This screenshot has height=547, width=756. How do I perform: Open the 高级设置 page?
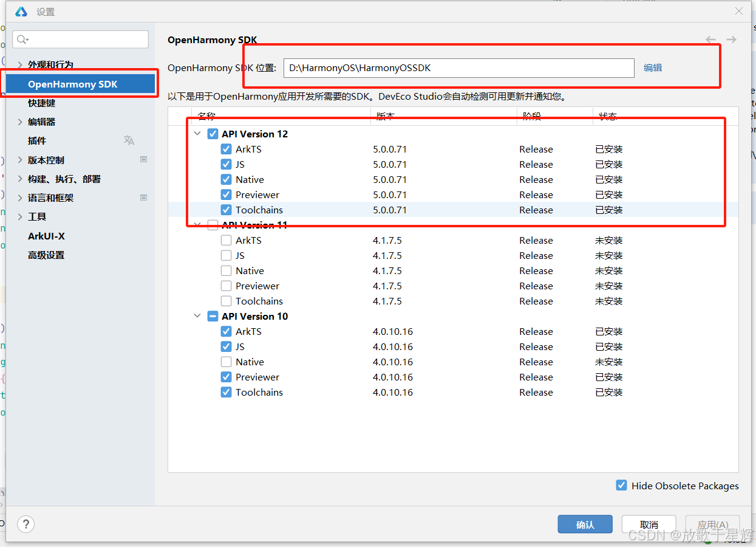tap(46, 255)
